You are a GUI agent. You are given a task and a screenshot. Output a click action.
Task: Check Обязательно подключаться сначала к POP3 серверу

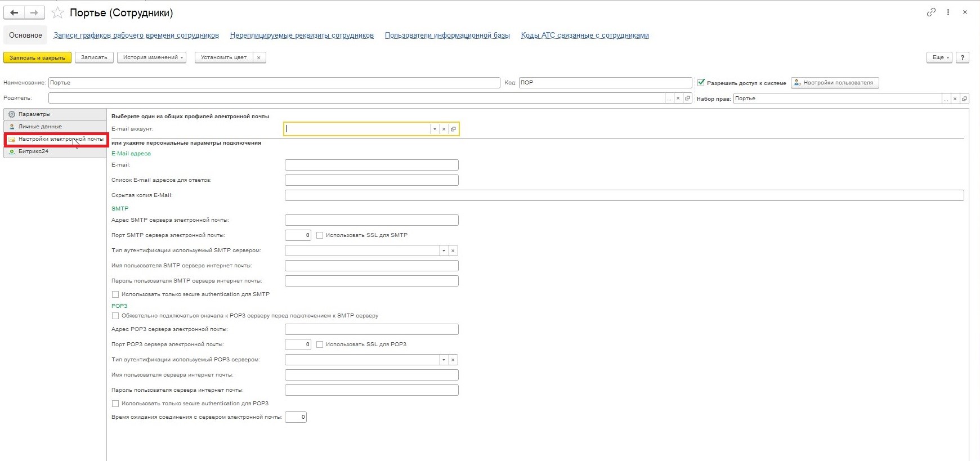pyautogui.click(x=115, y=316)
